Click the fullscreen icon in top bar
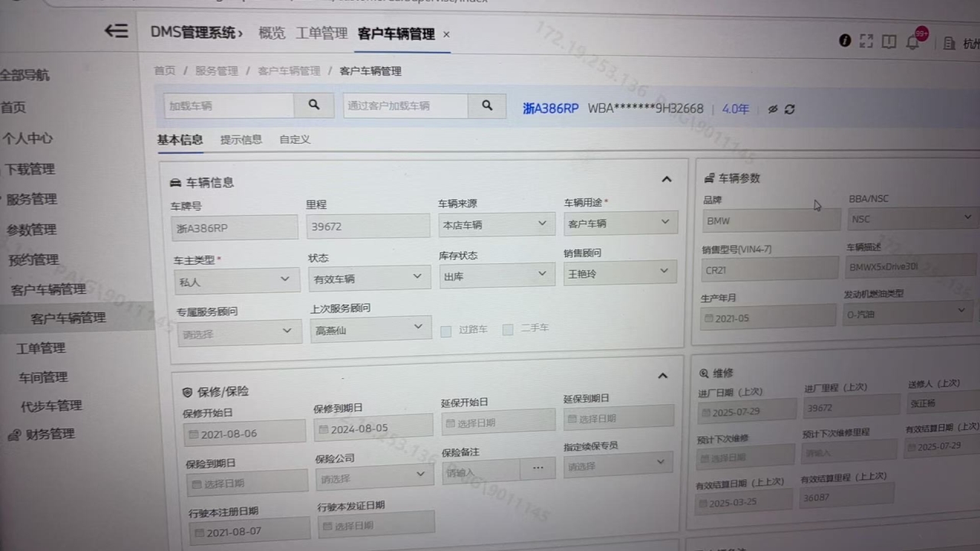Image resolution: width=980 pixels, height=551 pixels. tap(867, 41)
